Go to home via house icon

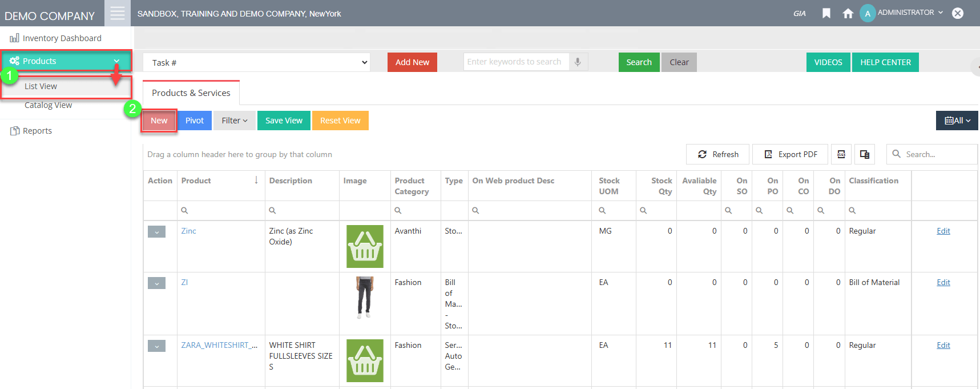point(848,13)
